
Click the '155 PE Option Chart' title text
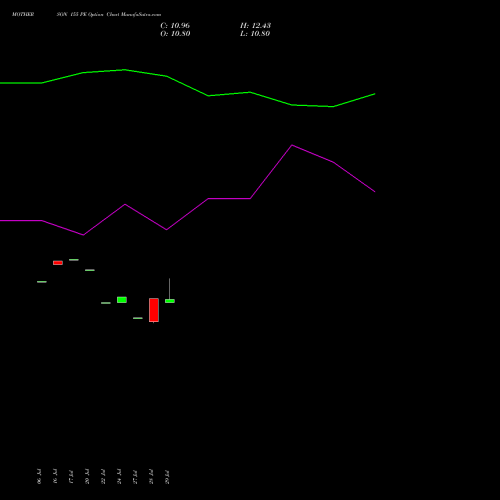pyautogui.click(x=95, y=14)
